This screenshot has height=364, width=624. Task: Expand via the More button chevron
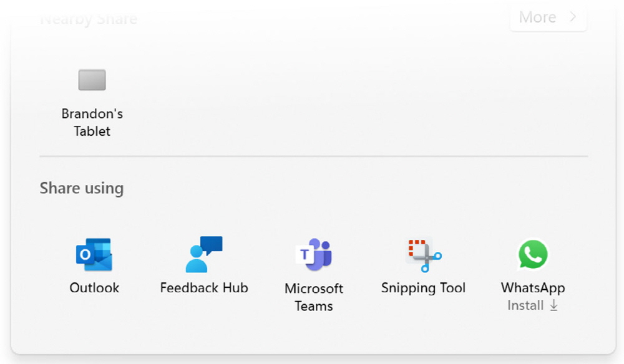pos(572,17)
